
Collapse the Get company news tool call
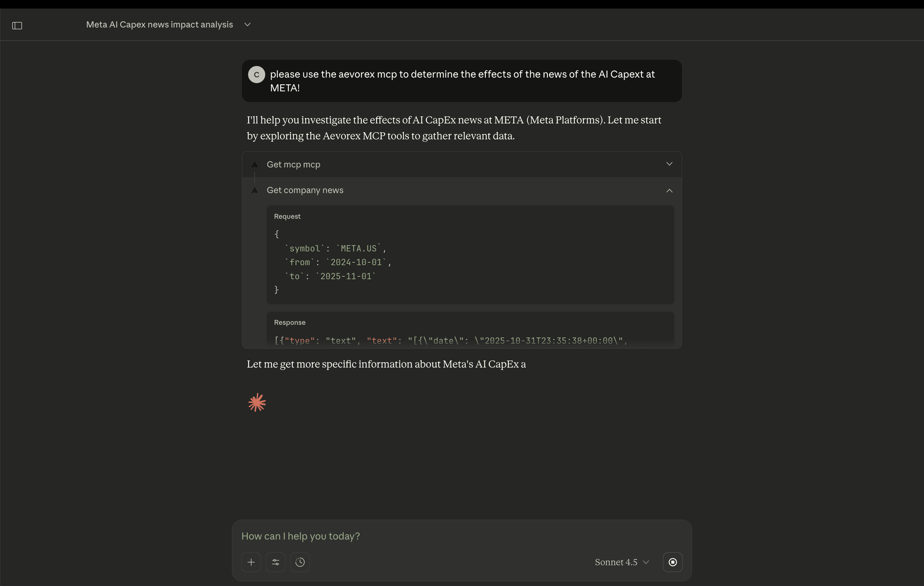pyautogui.click(x=669, y=190)
